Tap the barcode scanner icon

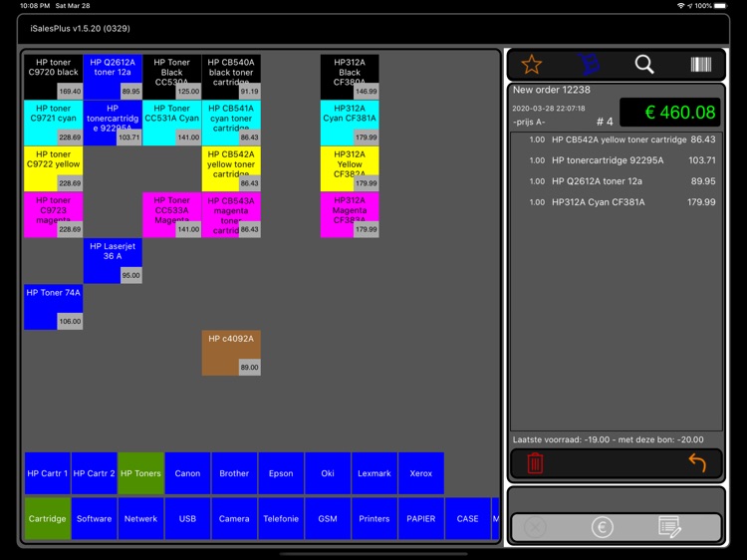[701, 65]
